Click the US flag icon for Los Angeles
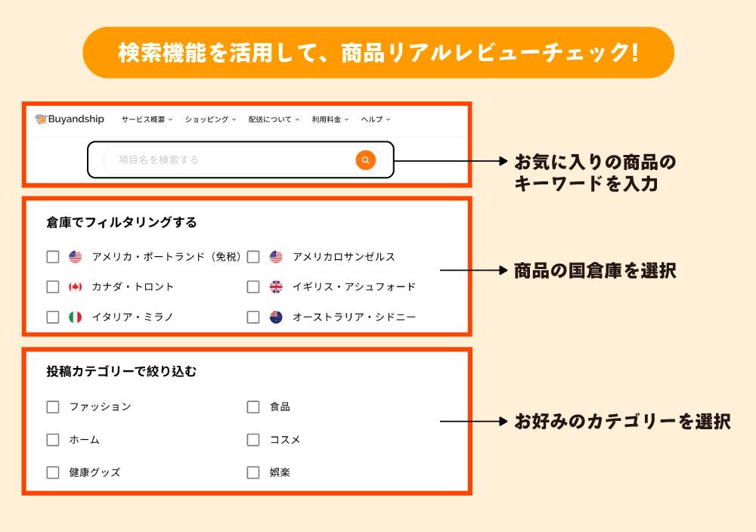Image resolution: width=756 pixels, height=532 pixels. pyautogui.click(x=276, y=257)
